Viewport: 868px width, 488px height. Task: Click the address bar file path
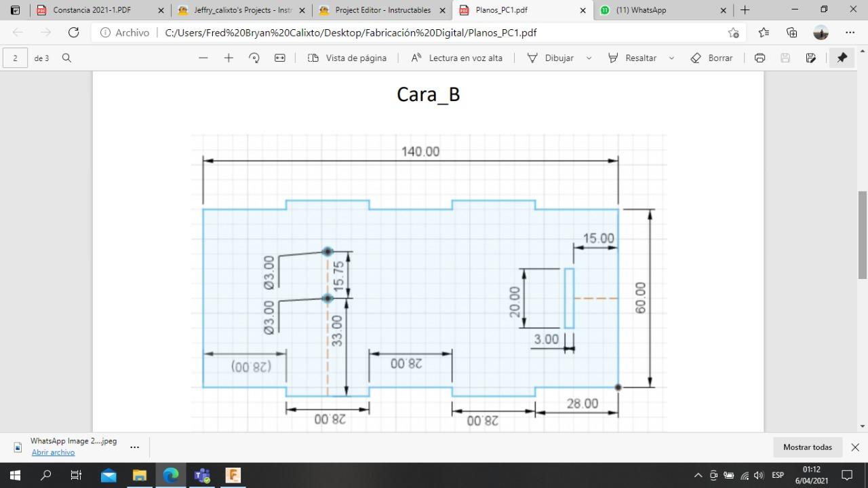click(351, 33)
